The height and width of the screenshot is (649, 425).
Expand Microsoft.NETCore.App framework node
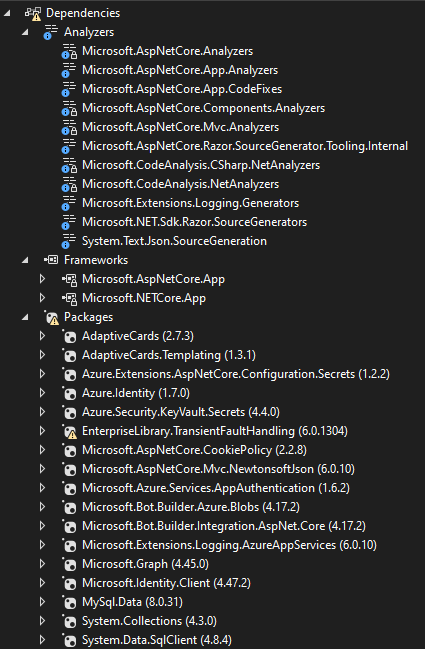42,298
